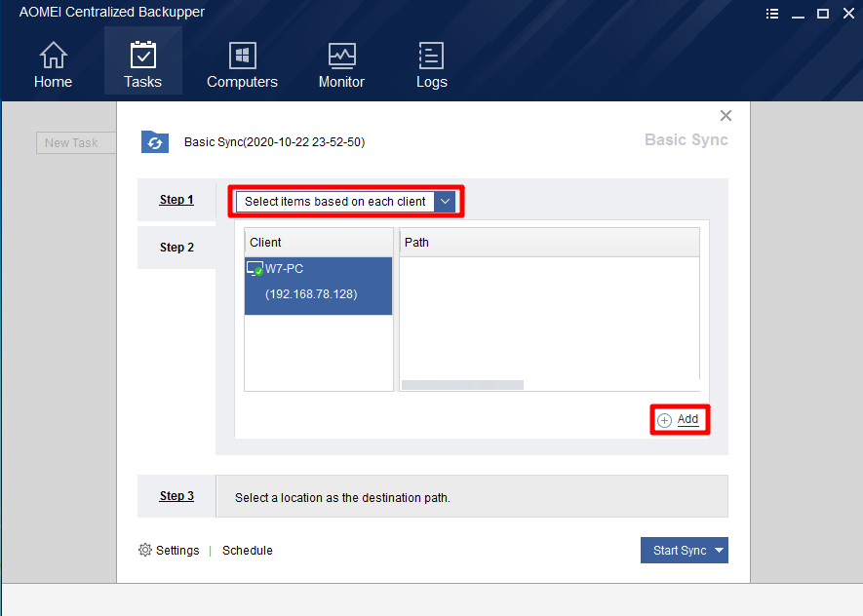Click 'Select a location as the destination path' field
863x616 pixels.
click(x=472, y=497)
